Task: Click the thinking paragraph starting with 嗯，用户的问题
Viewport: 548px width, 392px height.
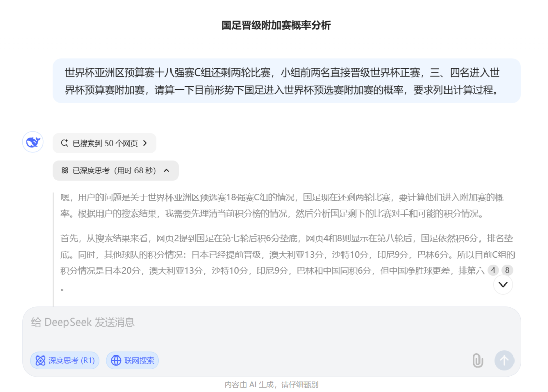Action: coord(282,205)
